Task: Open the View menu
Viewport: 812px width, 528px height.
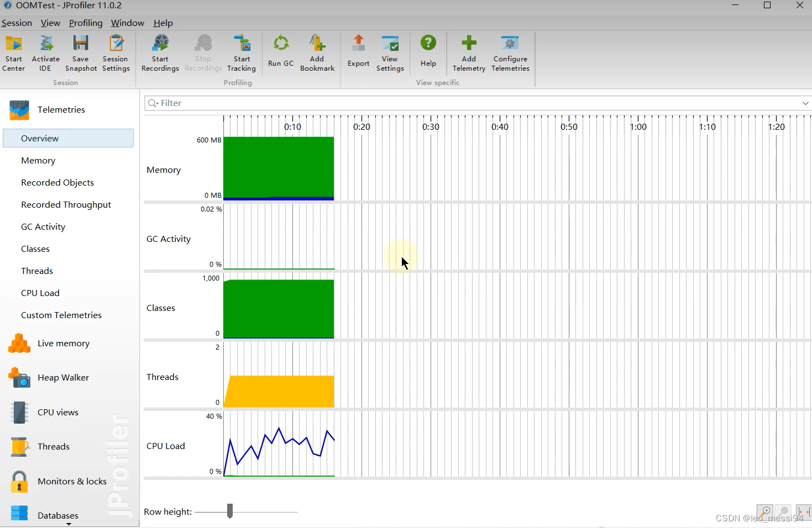Action: [50, 23]
